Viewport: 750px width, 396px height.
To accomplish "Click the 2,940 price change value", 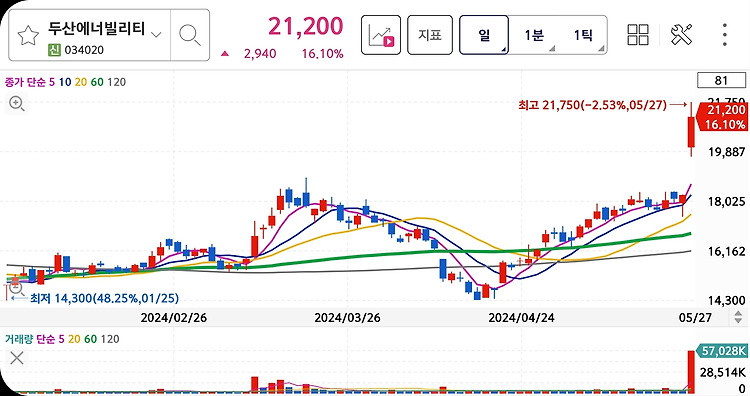I will point(260,54).
